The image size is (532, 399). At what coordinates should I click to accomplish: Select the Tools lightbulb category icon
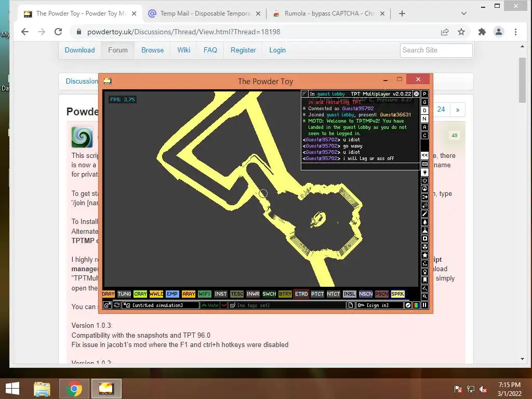click(424, 272)
